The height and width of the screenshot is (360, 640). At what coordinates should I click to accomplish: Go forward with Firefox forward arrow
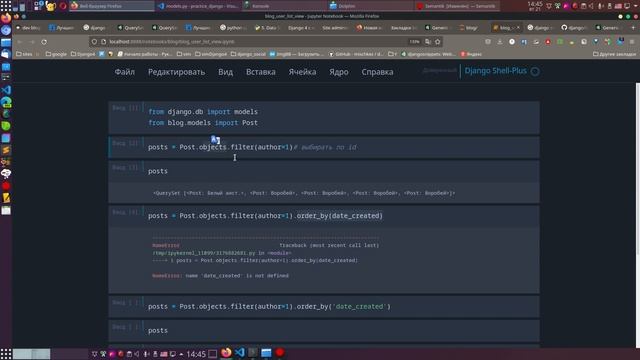(32, 42)
